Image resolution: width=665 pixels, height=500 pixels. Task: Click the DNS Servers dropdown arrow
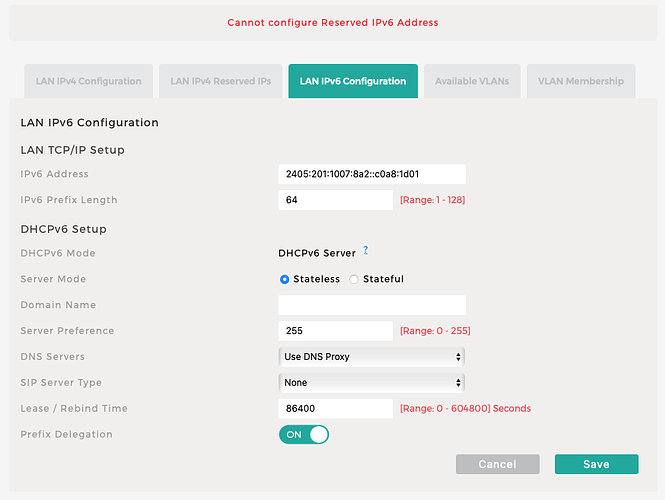coord(458,356)
